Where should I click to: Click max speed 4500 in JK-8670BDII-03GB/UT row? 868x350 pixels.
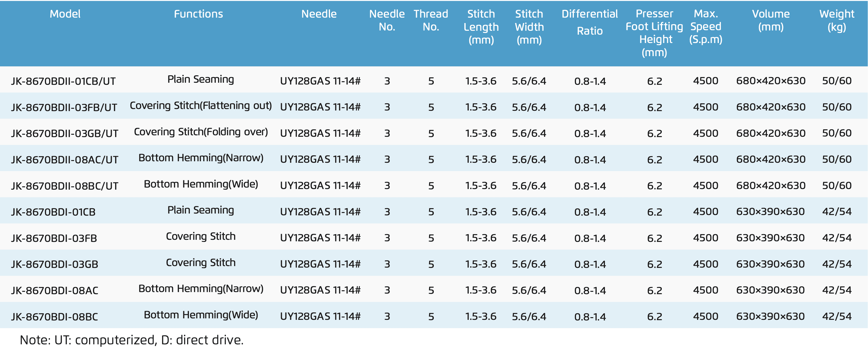706,133
